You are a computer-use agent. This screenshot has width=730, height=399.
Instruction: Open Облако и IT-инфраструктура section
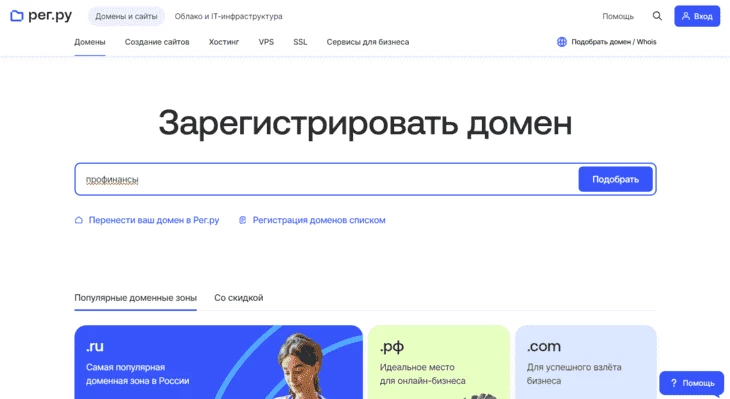229,16
